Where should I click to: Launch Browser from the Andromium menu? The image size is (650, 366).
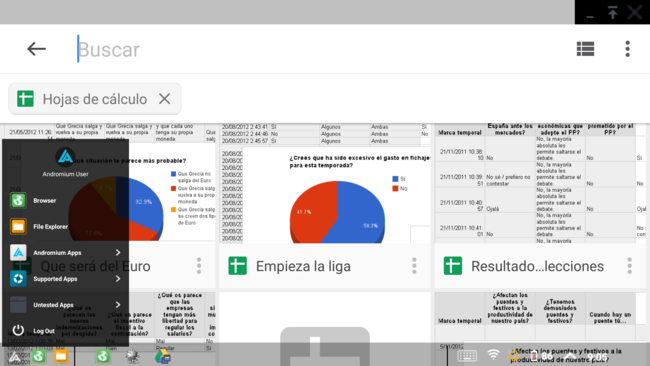(x=65, y=201)
